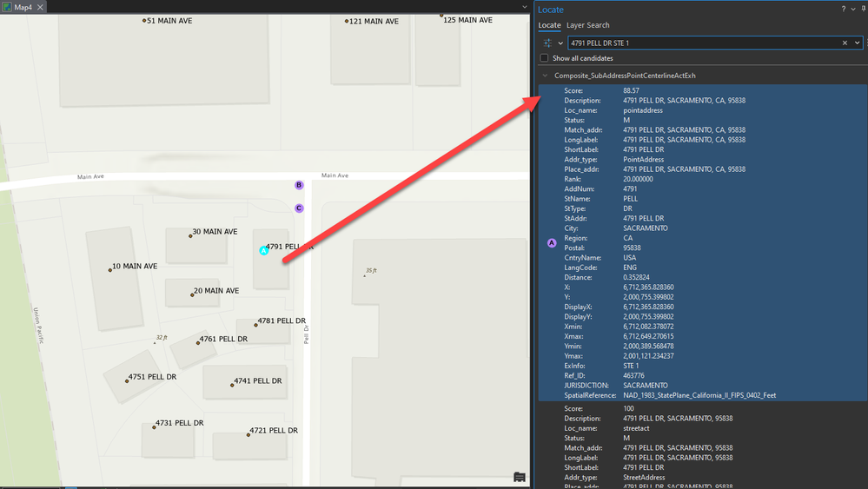Open the map view tab list dropdown
Viewport: 868px width, 489px height.
click(525, 7)
